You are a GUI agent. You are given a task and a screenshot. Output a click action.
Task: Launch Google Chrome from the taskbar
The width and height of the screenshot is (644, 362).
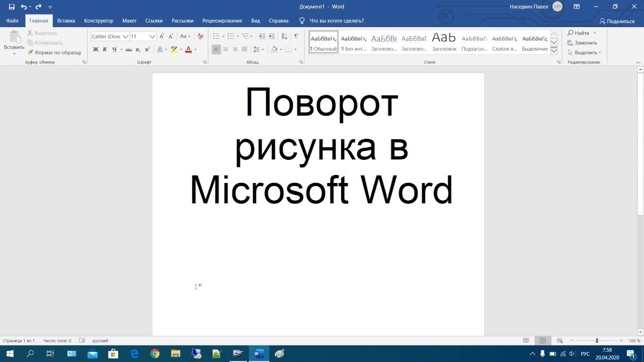154,353
